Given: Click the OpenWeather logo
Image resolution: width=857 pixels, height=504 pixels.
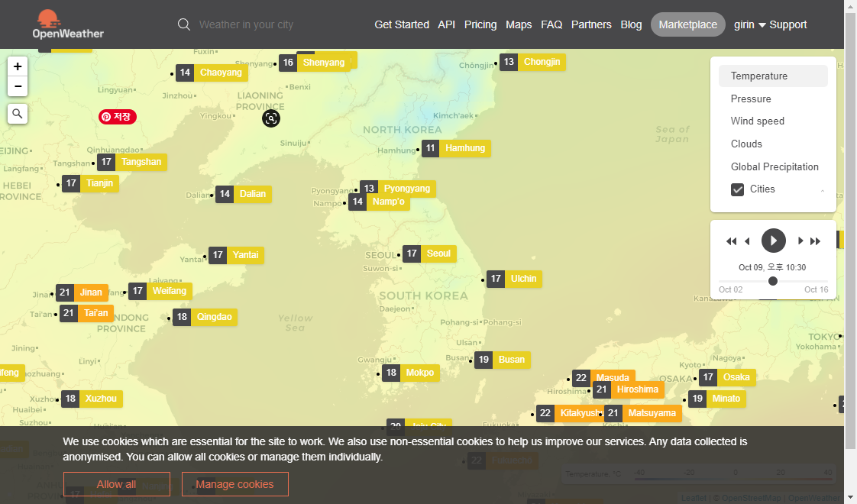Looking at the screenshot, I should (x=68, y=24).
